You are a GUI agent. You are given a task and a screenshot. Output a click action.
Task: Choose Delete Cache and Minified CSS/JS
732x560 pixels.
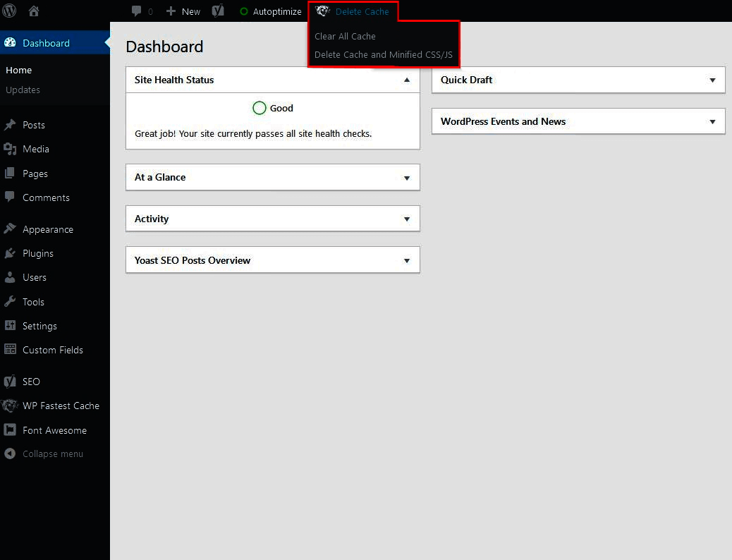[384, 54]
